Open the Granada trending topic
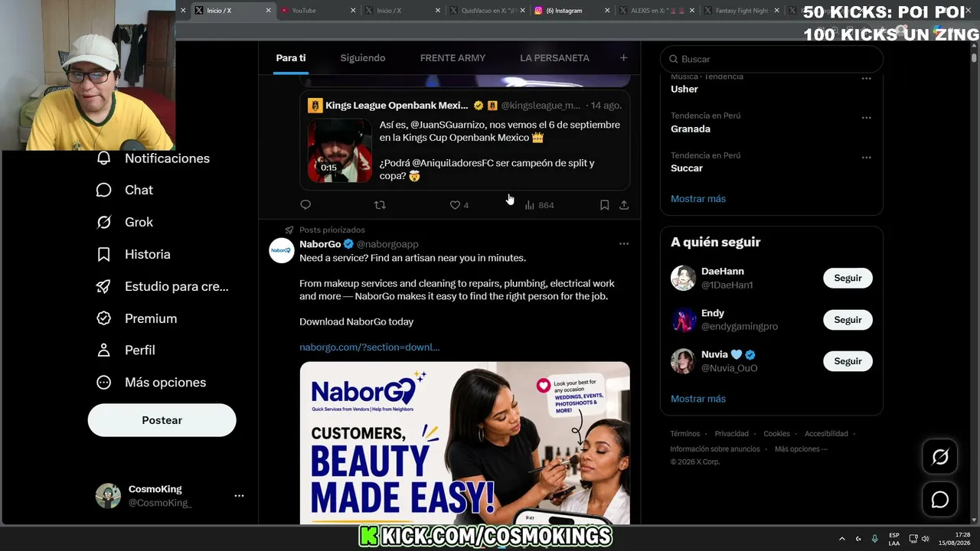The width and height of the screenshot is (980, 551). point(691,129)
